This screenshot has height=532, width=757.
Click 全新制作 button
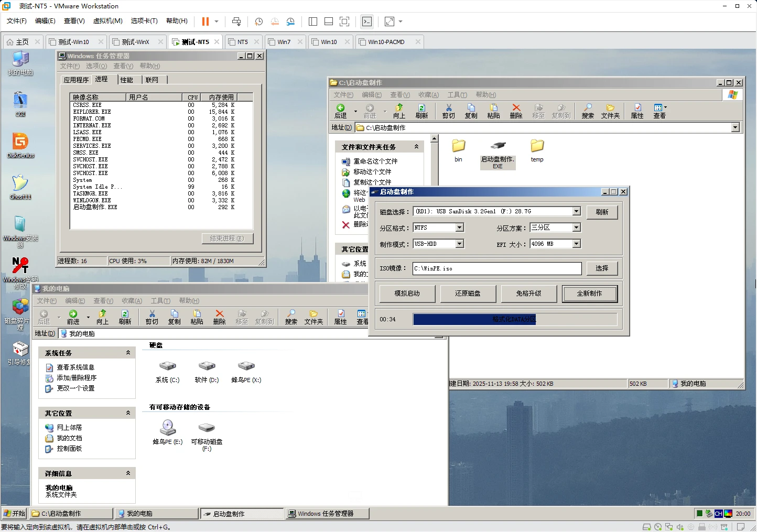[590, 294]
